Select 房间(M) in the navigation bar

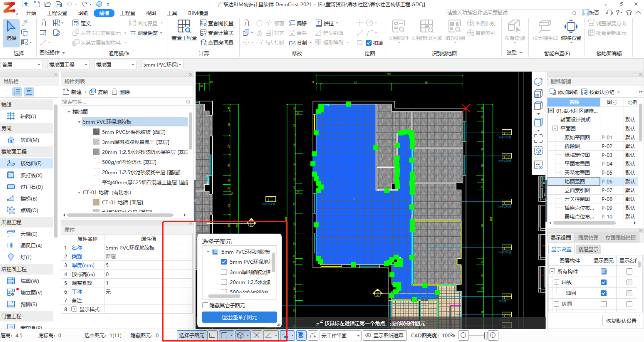tap(27, 140)
